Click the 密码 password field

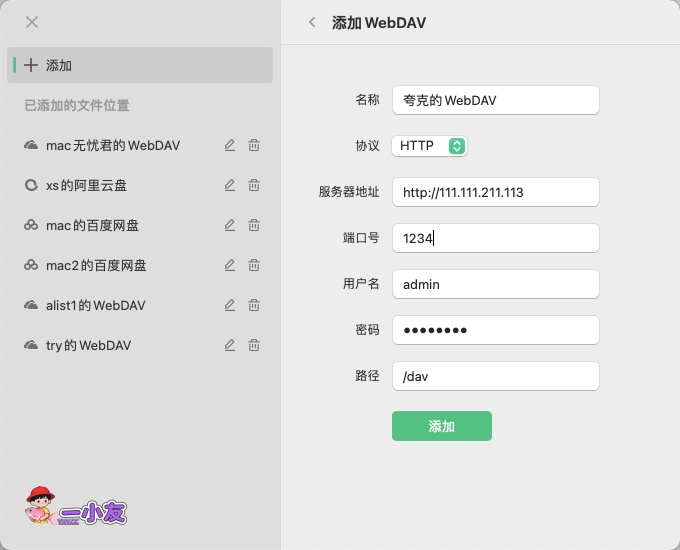pos(495,330)
